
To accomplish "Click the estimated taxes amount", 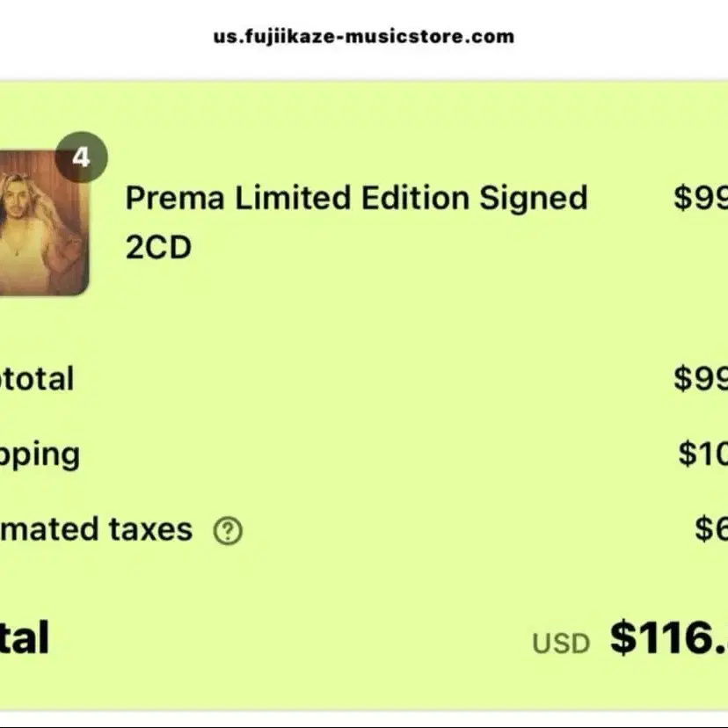I will click(710, 529).
